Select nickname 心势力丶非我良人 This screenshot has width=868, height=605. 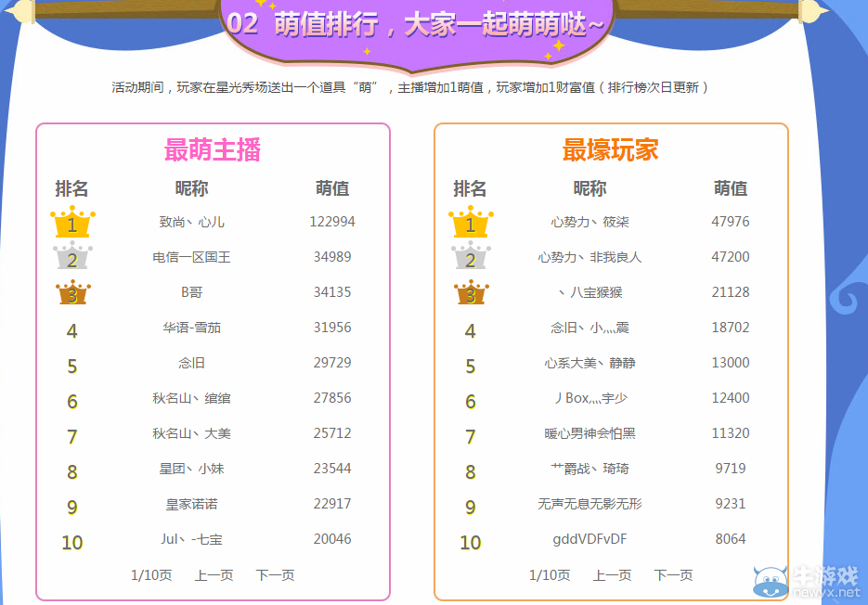click(x=589, y=257)
